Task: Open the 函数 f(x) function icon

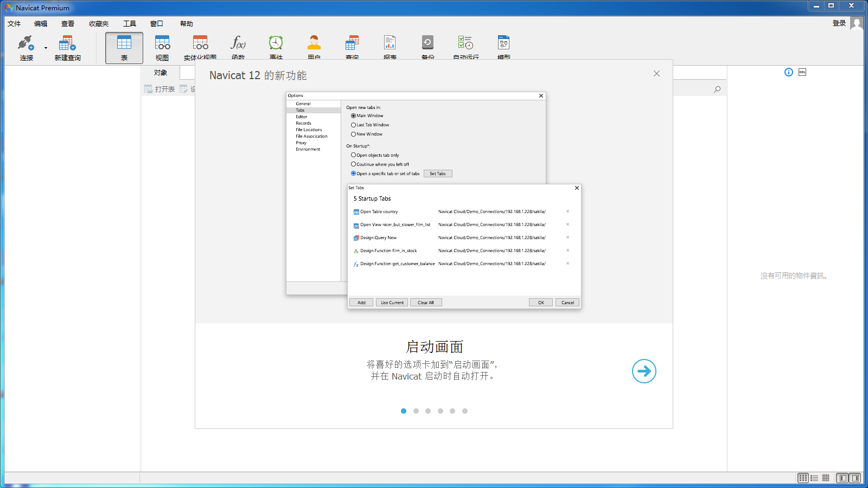Action: click(238, 48)
